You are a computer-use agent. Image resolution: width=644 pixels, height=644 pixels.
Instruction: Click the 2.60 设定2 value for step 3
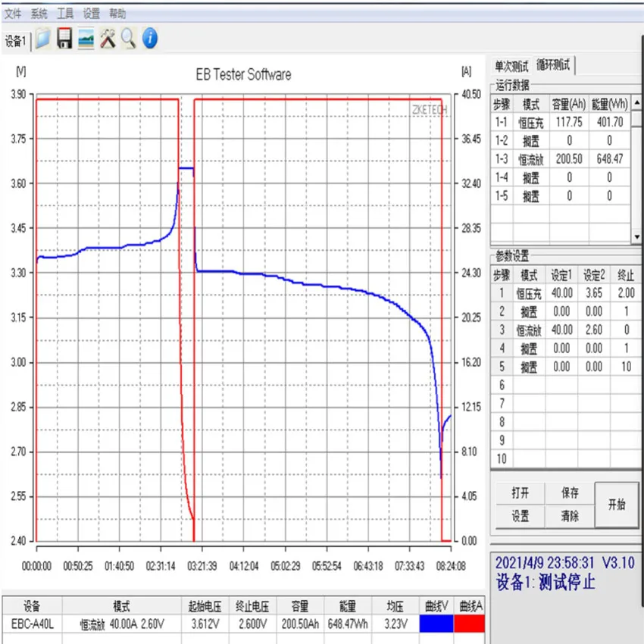(x=594, y=330)
